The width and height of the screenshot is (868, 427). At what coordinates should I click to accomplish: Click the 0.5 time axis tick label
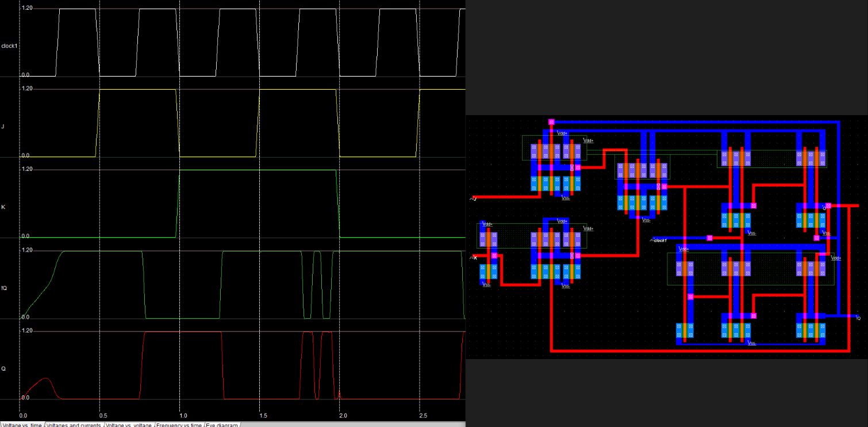point(103,415)
